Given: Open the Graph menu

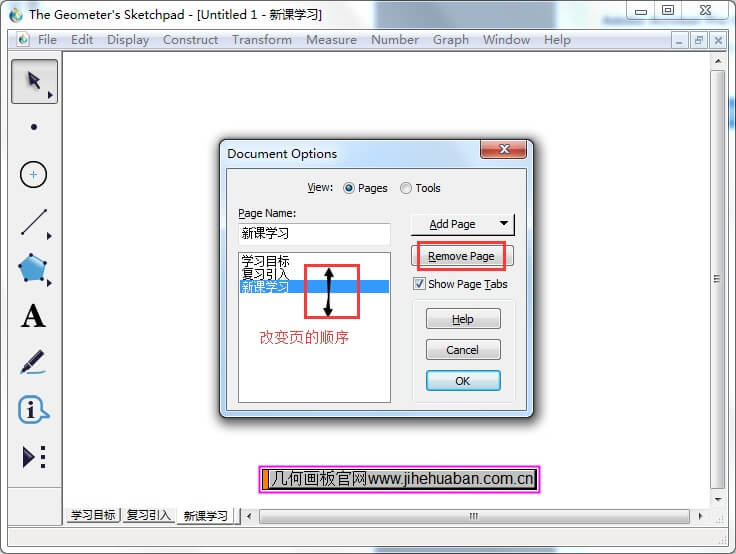Looking at the screenshot, I should (x=451, y=40).
